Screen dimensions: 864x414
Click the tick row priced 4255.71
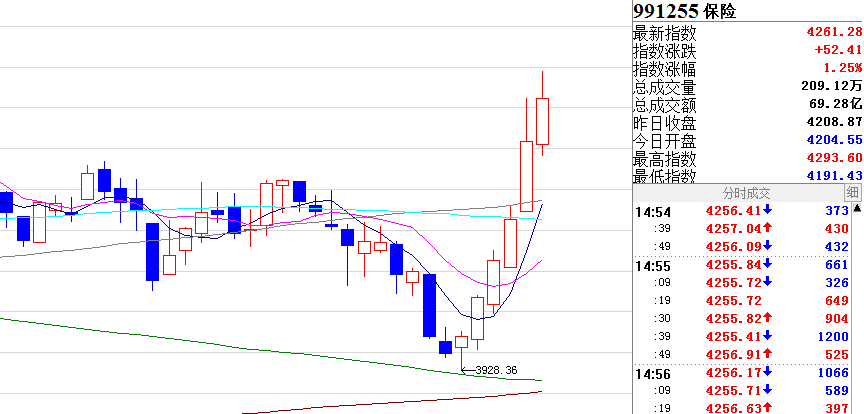pyautogui.click(x=742, y=391)
